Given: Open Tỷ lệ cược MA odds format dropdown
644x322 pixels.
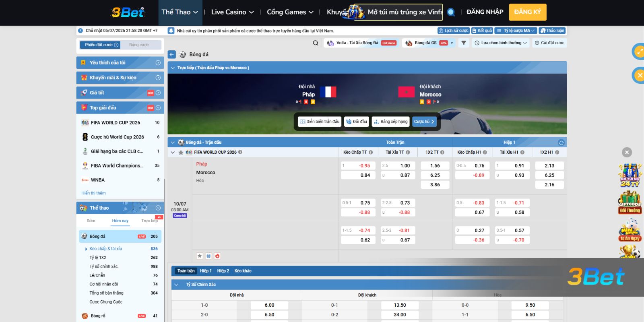Looking at the screenshot, I should coord(516,31).
